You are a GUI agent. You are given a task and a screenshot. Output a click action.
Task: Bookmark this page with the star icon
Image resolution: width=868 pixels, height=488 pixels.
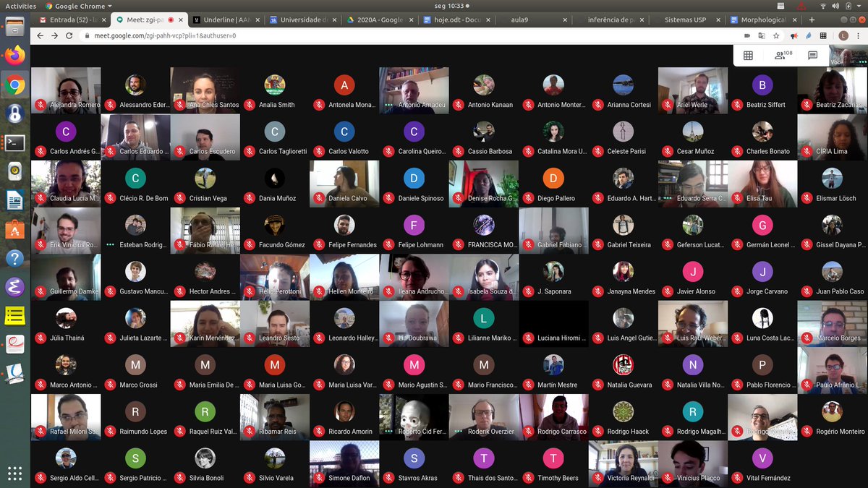click(776, 35)
